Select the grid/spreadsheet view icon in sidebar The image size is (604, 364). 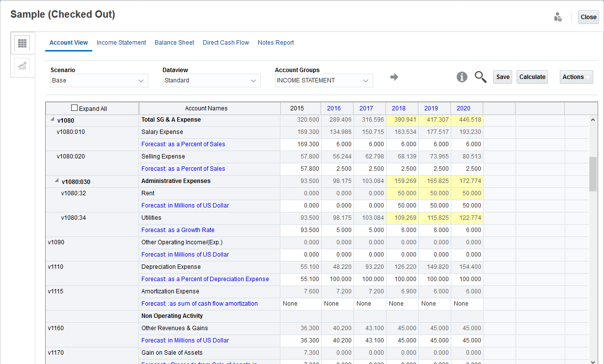coord(22,43)
